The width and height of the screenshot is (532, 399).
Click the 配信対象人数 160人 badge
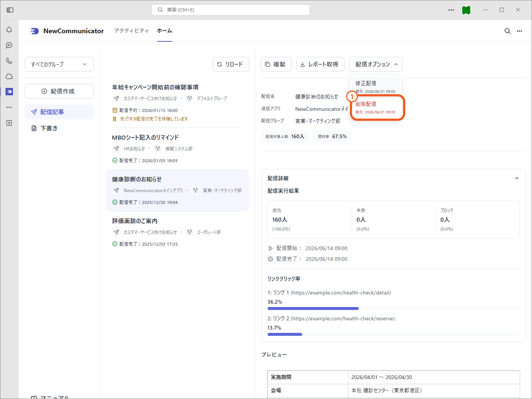(x=285, y=136)
